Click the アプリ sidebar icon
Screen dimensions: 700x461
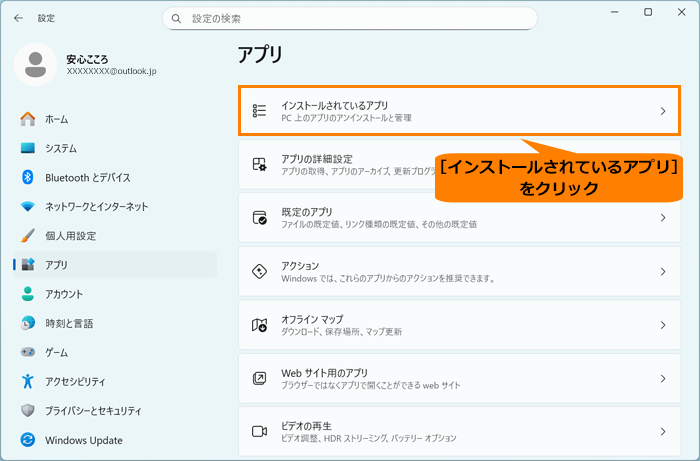point(28,265)
